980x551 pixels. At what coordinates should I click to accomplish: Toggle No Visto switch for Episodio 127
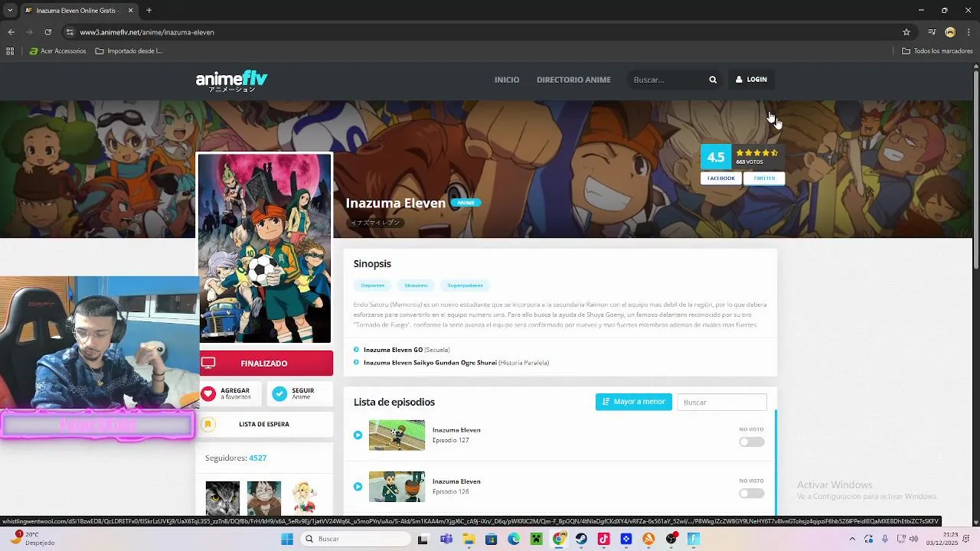(x=751, y=442)
